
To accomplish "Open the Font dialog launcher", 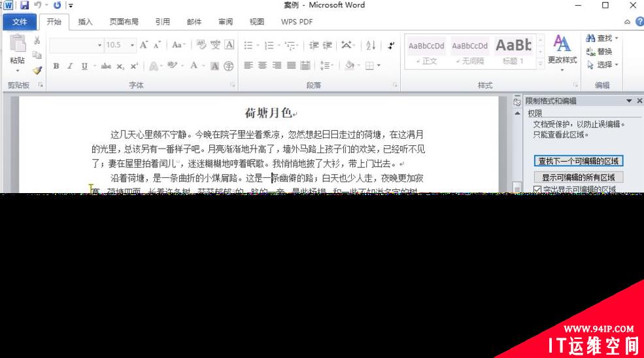I will click(x=233, y=85).
